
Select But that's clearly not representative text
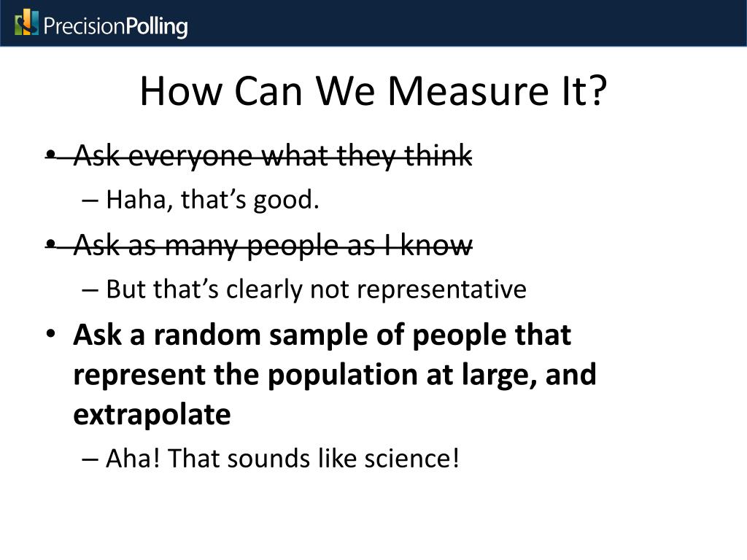317,289
